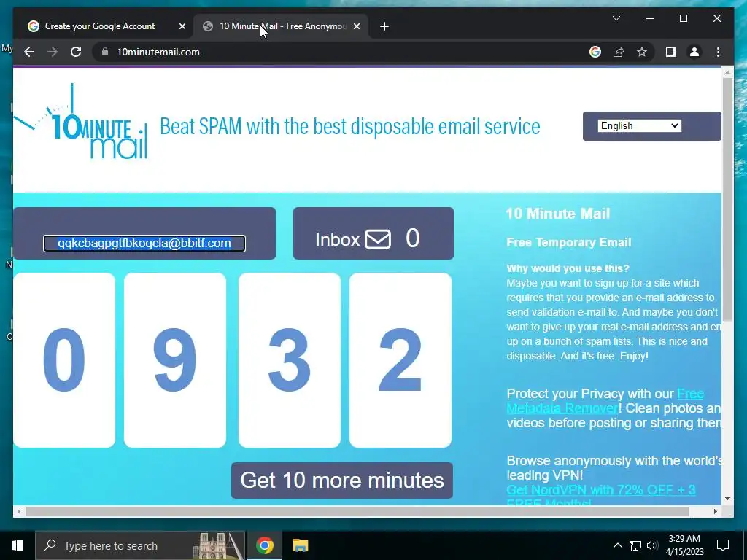Click Get 10 more minutes button
Screen dimensions: 747x560
[342, 481]
